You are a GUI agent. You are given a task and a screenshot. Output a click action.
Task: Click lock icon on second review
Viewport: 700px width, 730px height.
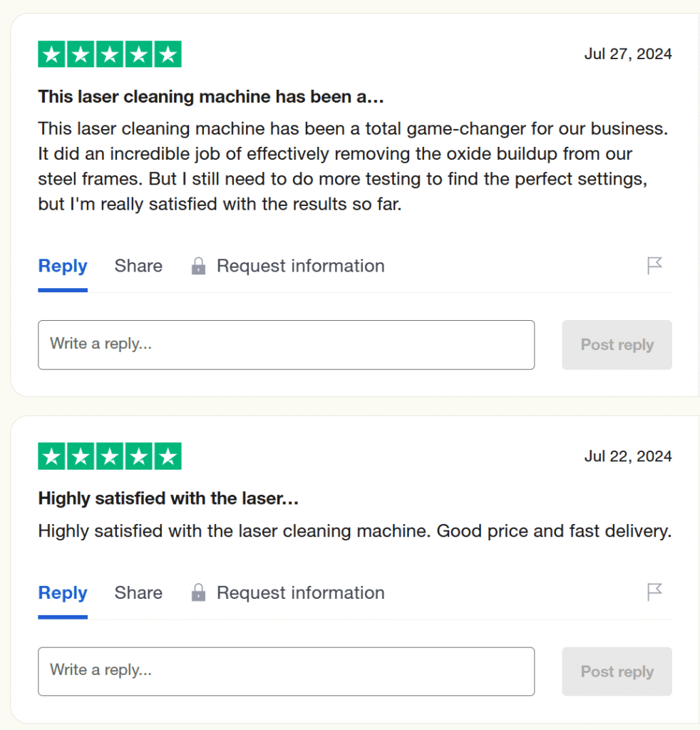pos(199,592)
